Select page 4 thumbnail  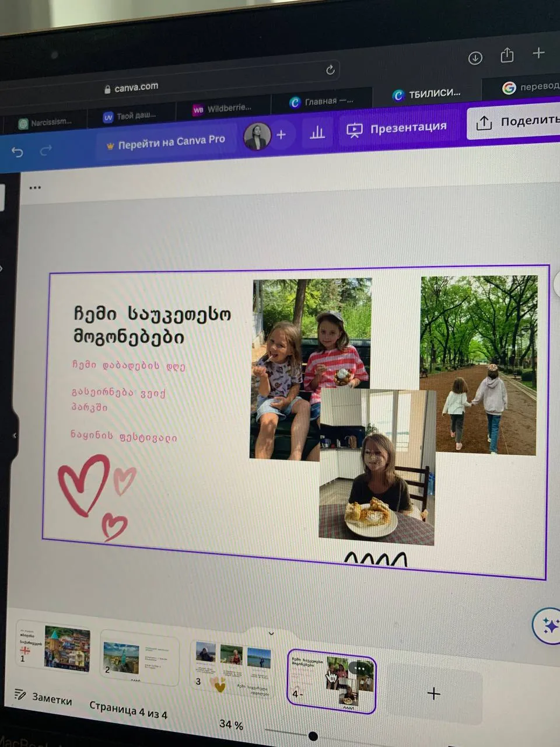pos(331,681)
